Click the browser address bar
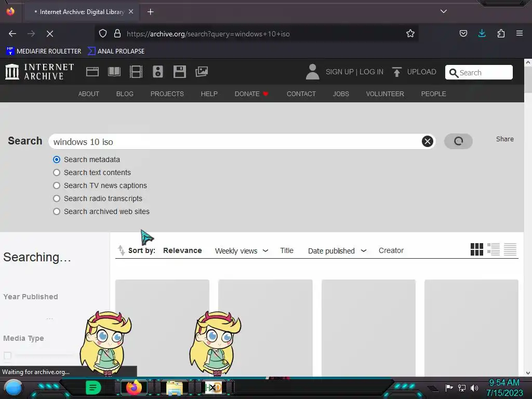This screenshot has width=532, height=399. coord(256,34)
